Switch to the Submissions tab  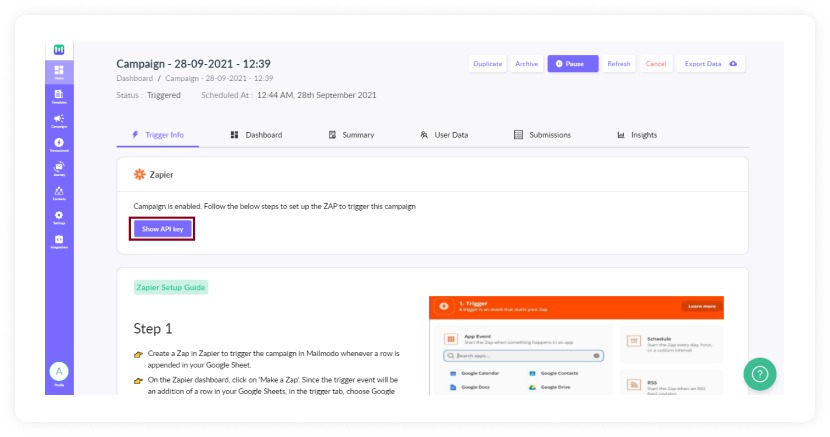click(543, 135)
